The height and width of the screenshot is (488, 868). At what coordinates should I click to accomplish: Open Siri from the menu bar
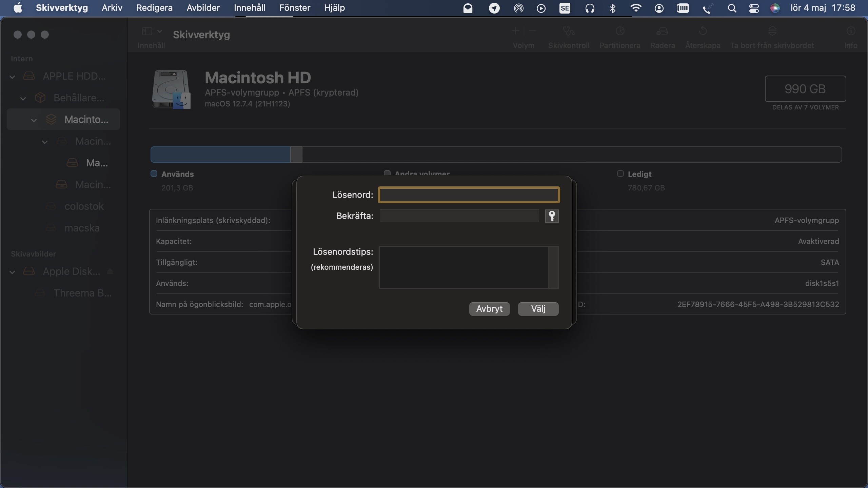coord(775,8)
